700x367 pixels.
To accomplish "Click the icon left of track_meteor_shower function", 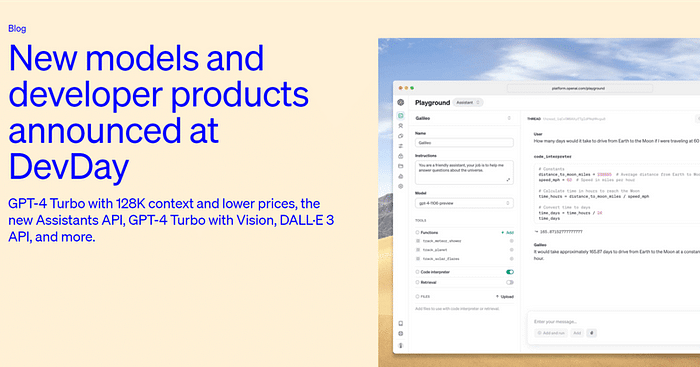I will click(x=418, y=241).
